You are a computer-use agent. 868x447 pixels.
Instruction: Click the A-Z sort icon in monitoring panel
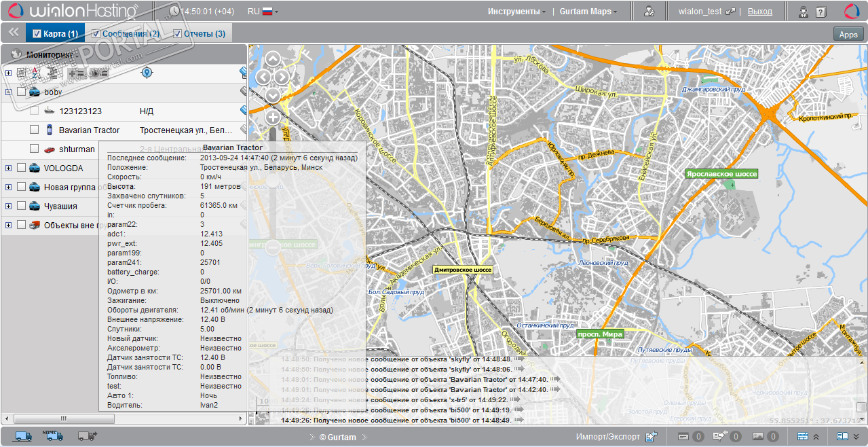point(35,73)
